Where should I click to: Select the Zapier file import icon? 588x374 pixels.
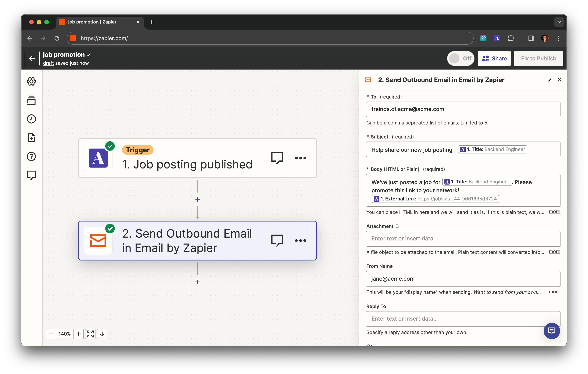[x=32, y=138]
